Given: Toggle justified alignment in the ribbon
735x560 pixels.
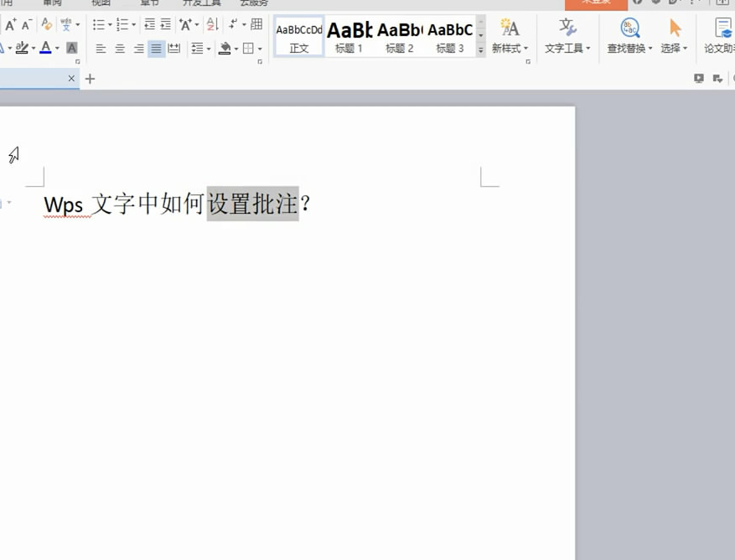Looking at the screenshot, I should coord(154,48).
